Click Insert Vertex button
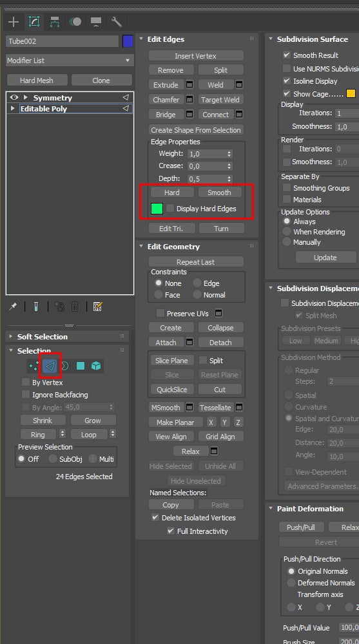The height and width of the screenshot is (644, 359). 196,56
